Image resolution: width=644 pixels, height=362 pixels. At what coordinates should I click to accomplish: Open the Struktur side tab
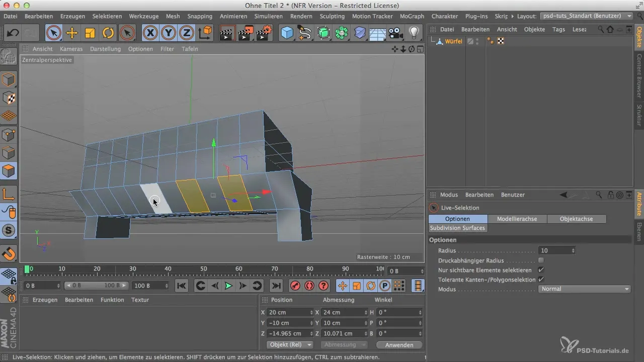coord(639,115)
